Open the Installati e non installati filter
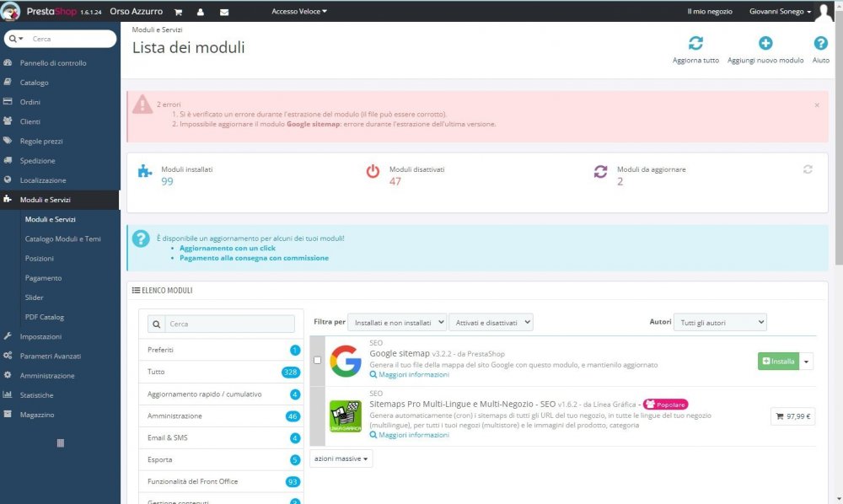This screenshot has height=504, width=843. pos(397,323)
